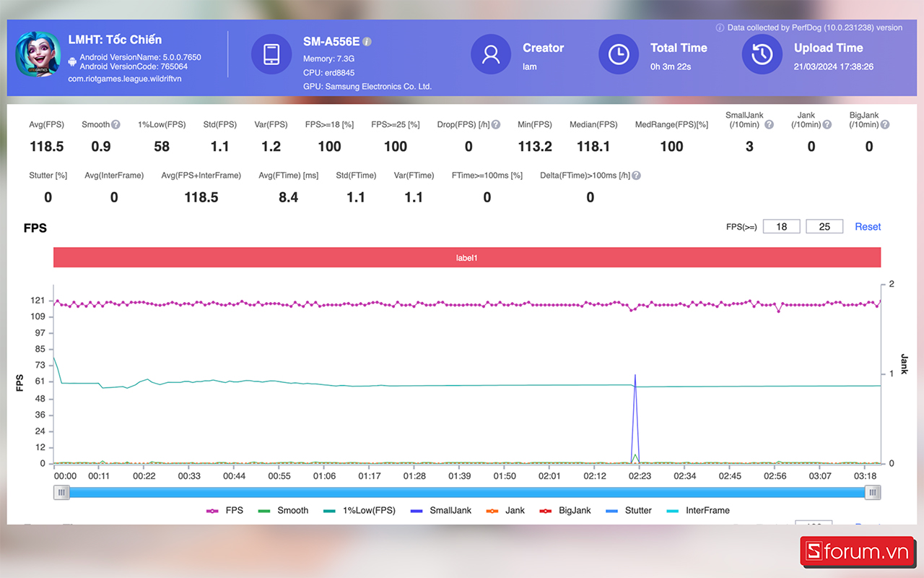This screenshot has width=924, height=578.
Task: Click the package name com.riotgames.league.wildriftvn
Action: (x=125, y=79)
